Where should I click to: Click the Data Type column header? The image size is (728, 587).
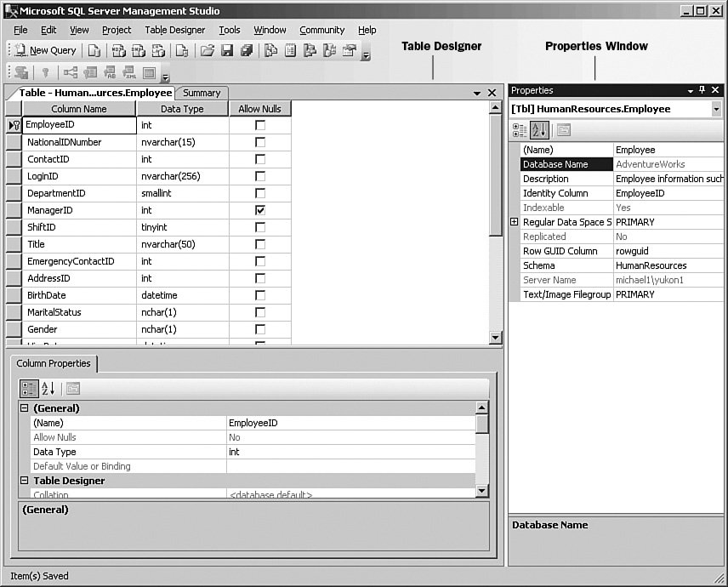(183, 109)
